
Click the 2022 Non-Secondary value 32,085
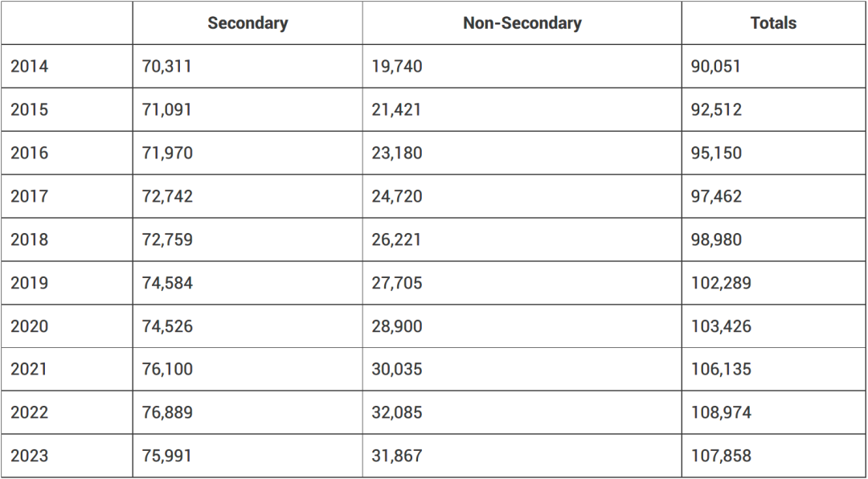397,412
